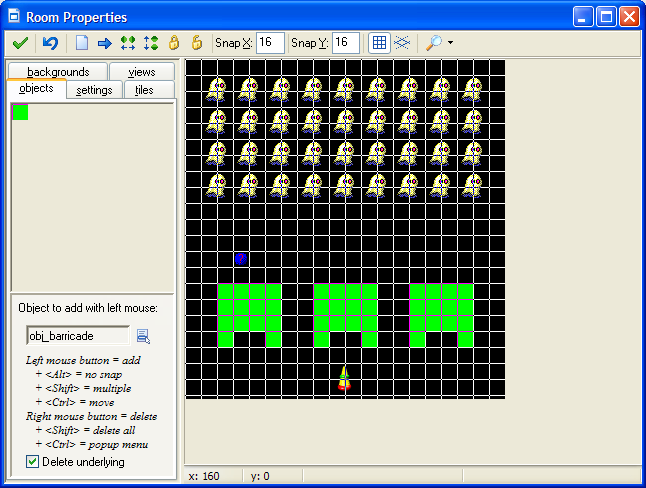646x488 pixels.
Task: Click the blue right-arrow Shift instances icon
Action: tap(104, 43)
